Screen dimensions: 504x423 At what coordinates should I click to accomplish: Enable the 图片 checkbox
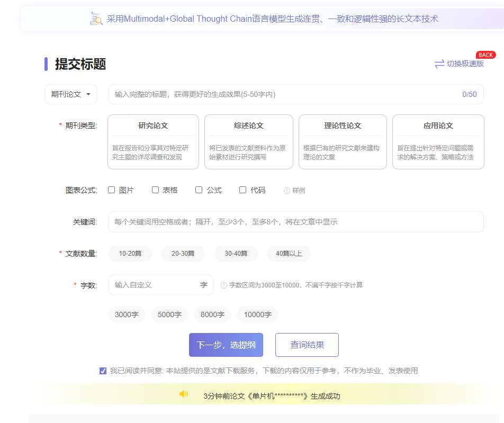[112, 190]
